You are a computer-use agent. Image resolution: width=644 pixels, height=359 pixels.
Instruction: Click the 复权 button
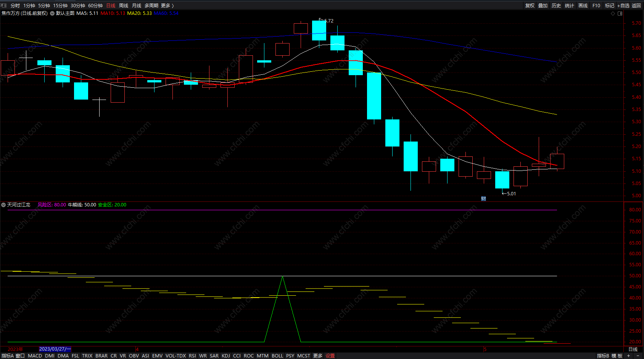pos(530,5)
